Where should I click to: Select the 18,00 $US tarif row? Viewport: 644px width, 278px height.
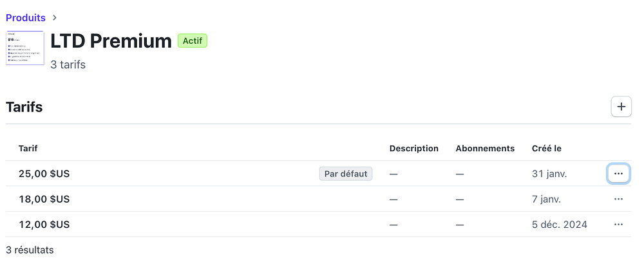pos(44,199)
